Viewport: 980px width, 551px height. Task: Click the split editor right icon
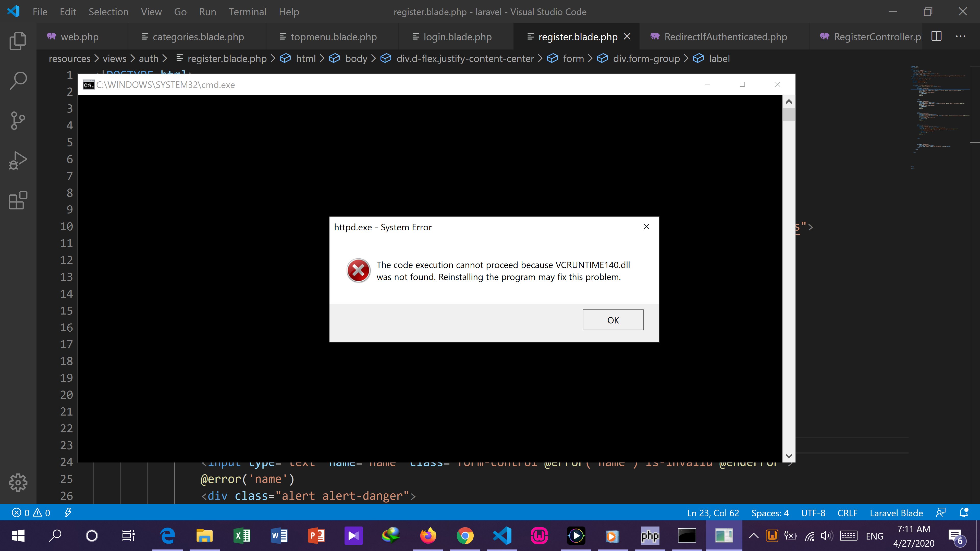936,36
